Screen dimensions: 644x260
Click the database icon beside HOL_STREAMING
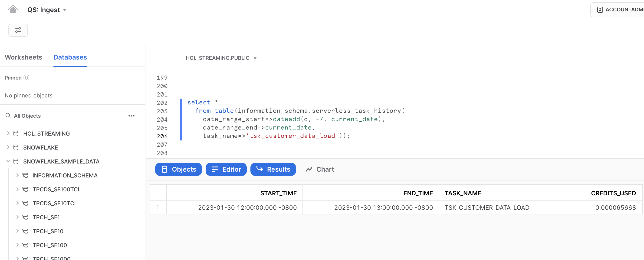pyautogui.click(x=16, y=133)
